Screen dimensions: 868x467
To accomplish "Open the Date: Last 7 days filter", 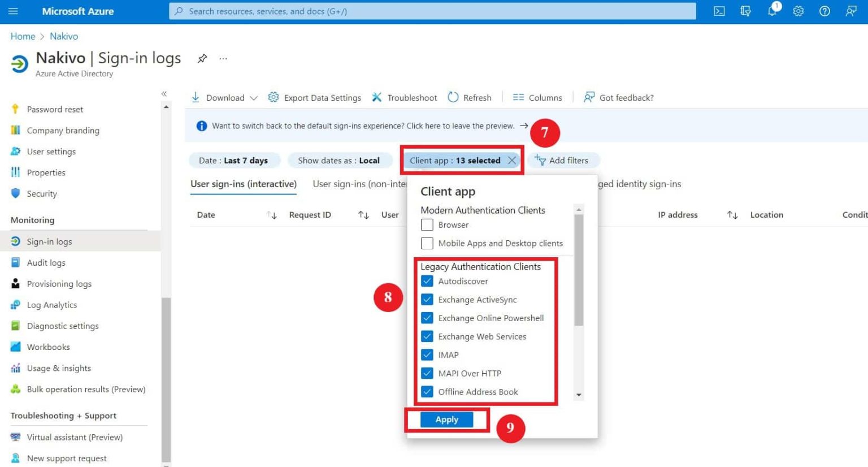I will tap(234, 160).
